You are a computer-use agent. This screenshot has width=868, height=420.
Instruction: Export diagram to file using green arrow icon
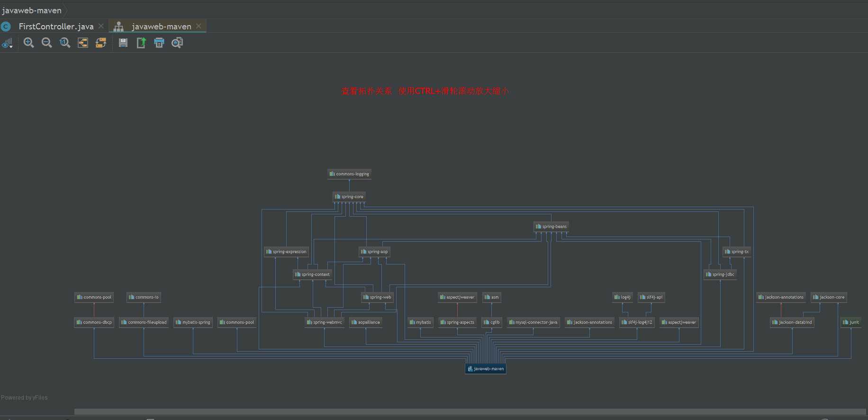click(141, 43)
